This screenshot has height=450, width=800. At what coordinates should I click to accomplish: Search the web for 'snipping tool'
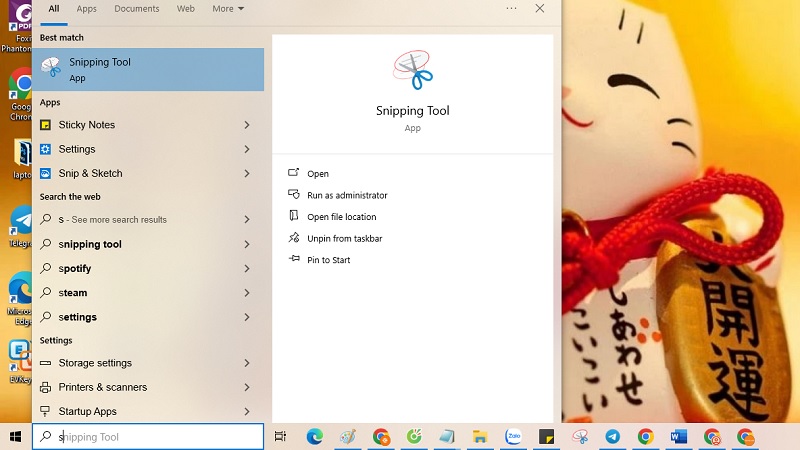pos(90,244)
